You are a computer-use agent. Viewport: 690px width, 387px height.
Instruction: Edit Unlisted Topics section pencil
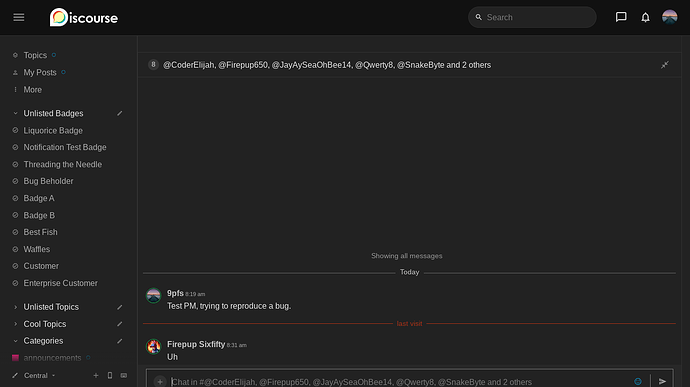click(120, 307)
